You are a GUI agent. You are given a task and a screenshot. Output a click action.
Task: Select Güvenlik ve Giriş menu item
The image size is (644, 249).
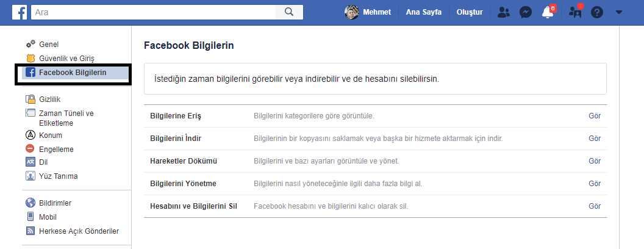pyautogui.click(x=67, y=59)
